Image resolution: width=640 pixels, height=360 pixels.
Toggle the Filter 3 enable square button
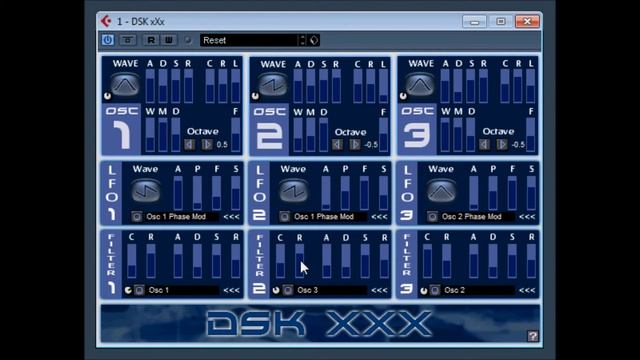[435, 290]
